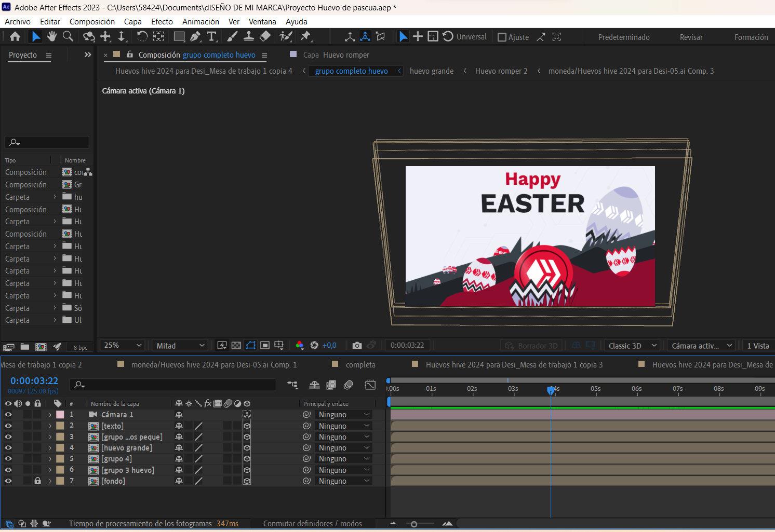Click Conmutar definidores / modos button
The image size is (775, 532).
pyautogui.click(x=312, y=524)
